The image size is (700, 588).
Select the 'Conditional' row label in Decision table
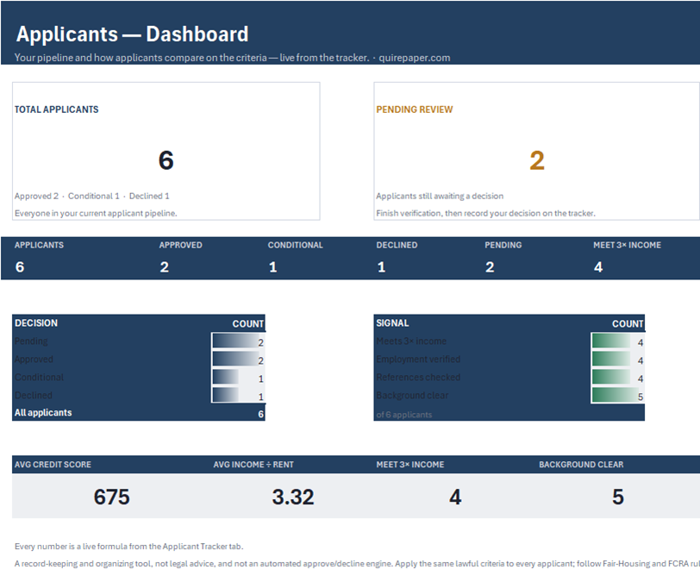40,378
